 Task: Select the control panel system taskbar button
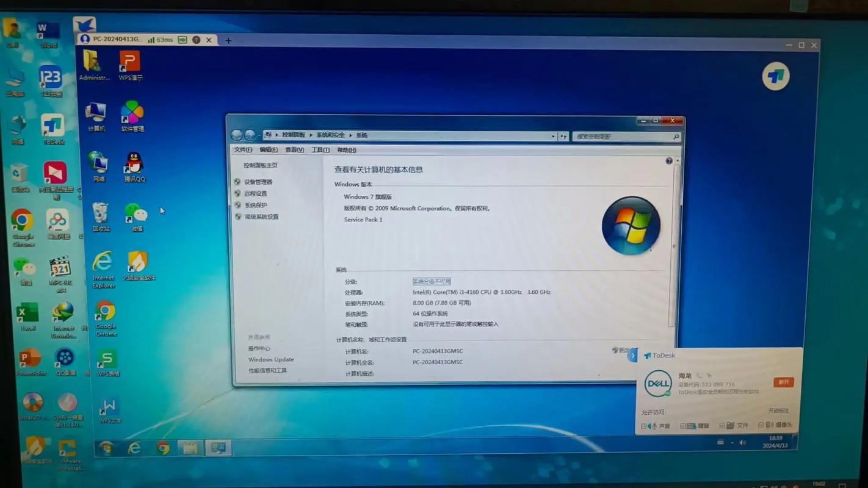(x=218, y=448)
